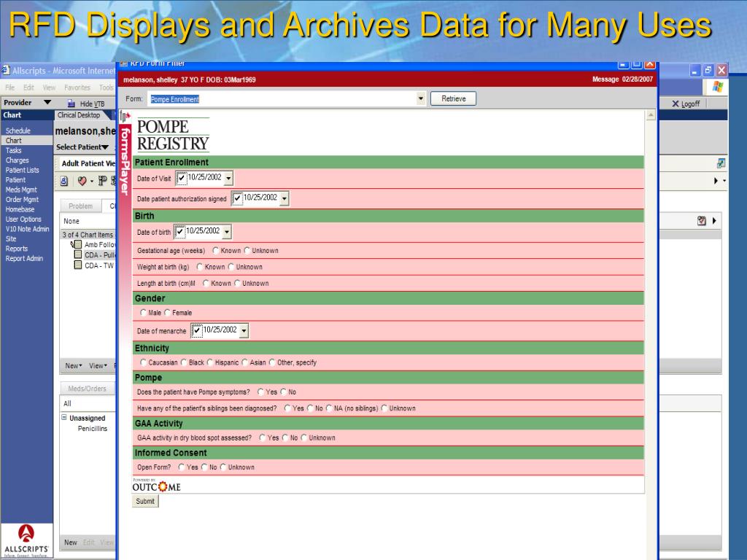Open authorization signed date picker arrow
The height and width of the screenshot is (560, 747).
285,198
